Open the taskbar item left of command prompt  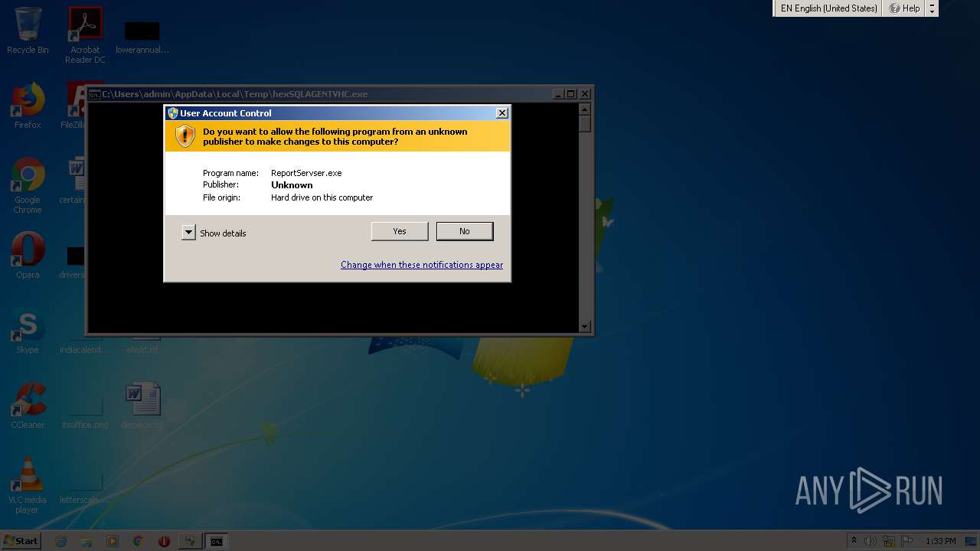pos(189,541)
